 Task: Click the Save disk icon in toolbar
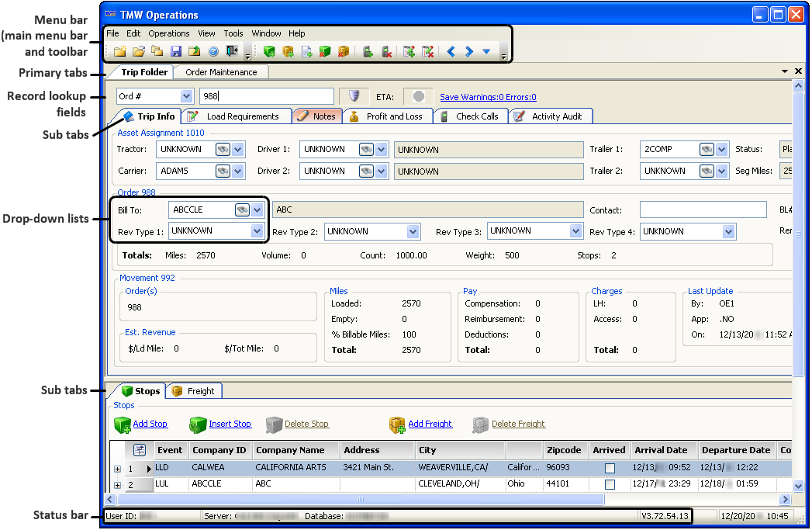(176, 52)
